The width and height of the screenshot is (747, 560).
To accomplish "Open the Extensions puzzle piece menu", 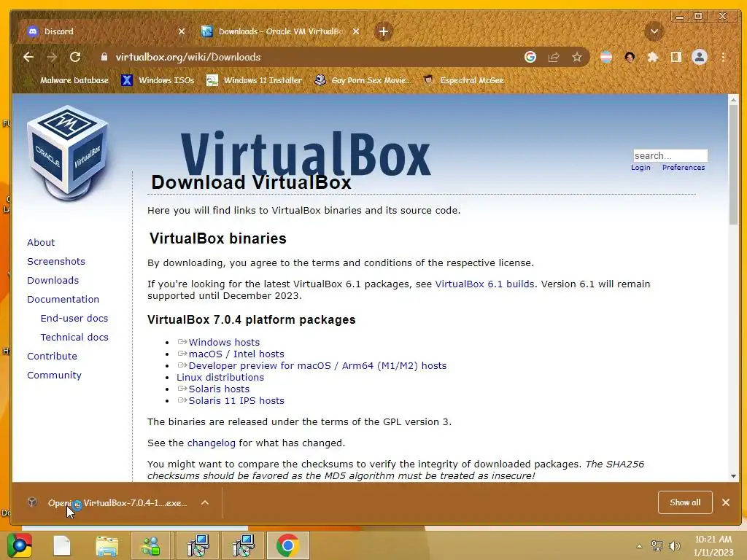I will 653,57.
